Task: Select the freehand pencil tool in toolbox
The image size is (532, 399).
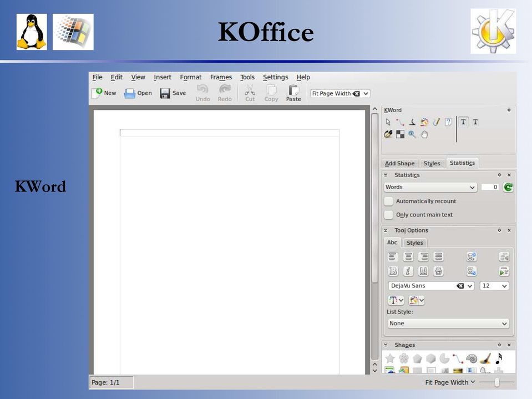Action: click(x=437, y=122)
